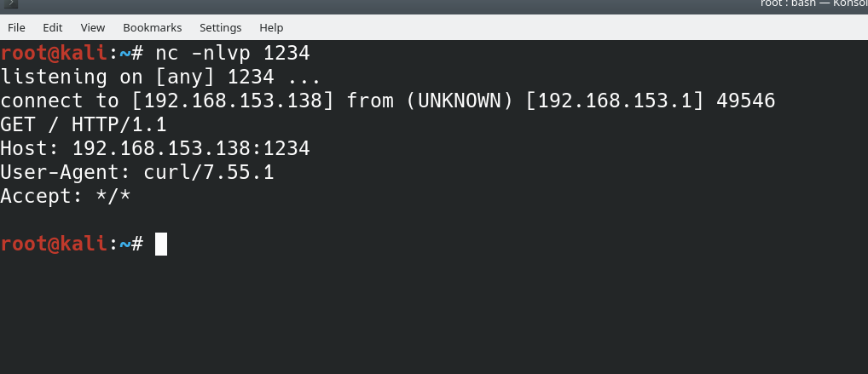This screenshot has width=868, height=374.
Task: Open the File menu
Action: point(16,27)
